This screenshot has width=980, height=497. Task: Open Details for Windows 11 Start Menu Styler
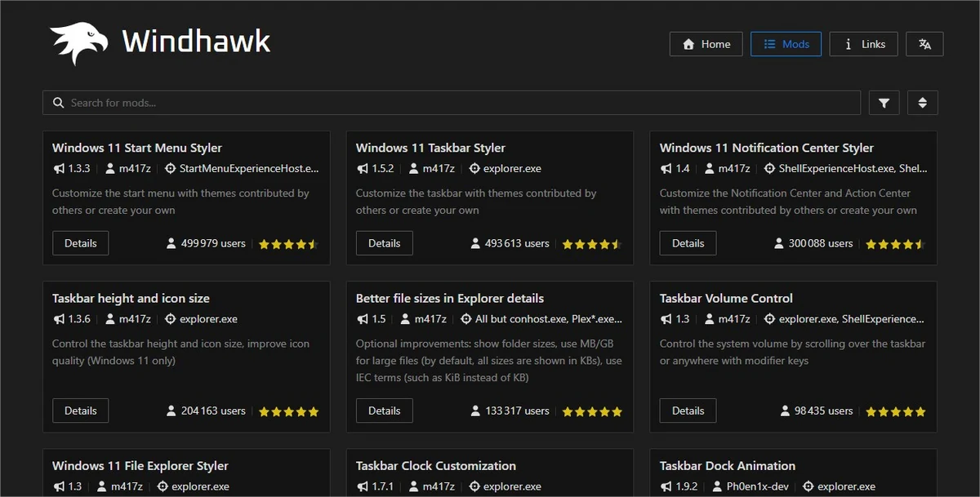pyautogui.click(x=80, y=243)
